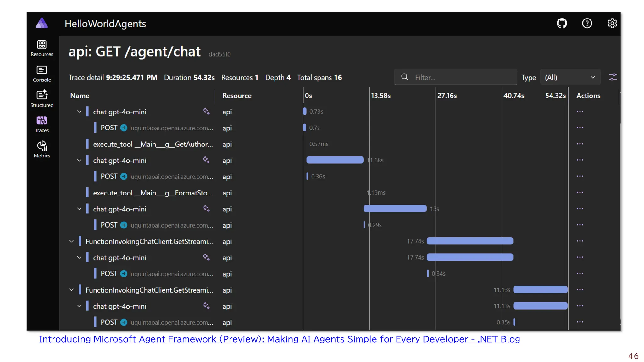Viewport: 644px width, 362px height.
Task: Open actions menu for 0.36s POST row
Action: click(x=580, y=176)
